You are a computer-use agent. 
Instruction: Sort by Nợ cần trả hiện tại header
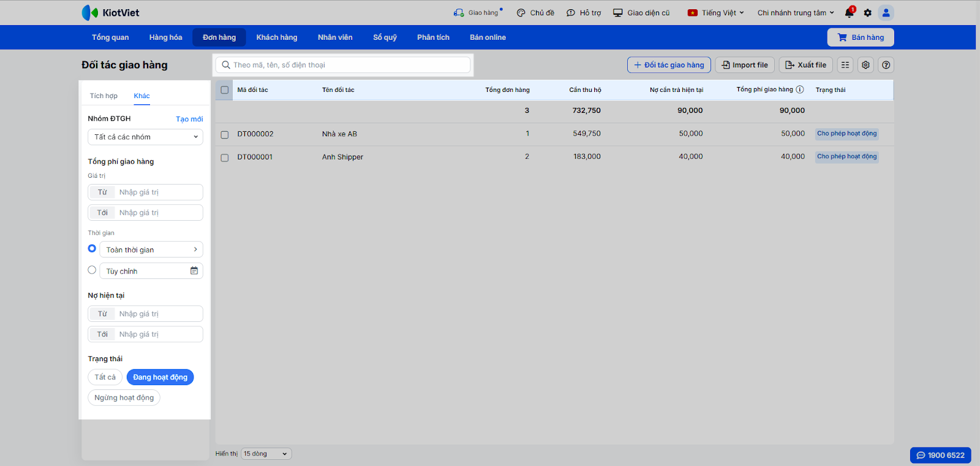[676, 90]
